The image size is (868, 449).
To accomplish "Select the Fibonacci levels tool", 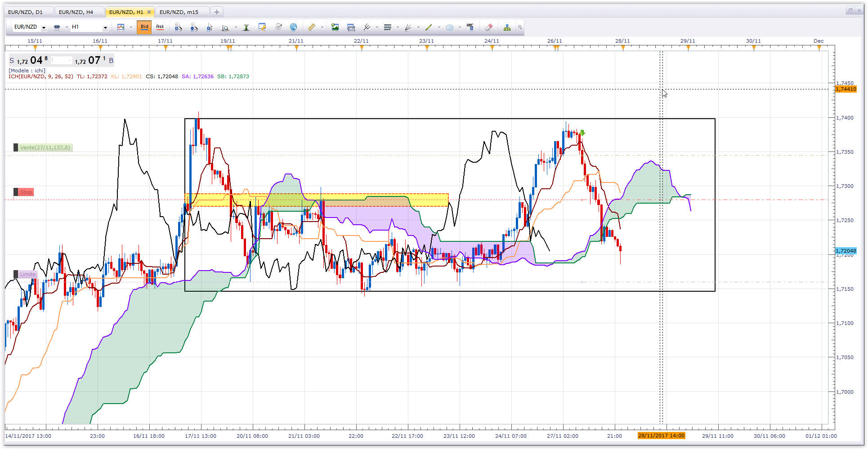I will point(388,27).
